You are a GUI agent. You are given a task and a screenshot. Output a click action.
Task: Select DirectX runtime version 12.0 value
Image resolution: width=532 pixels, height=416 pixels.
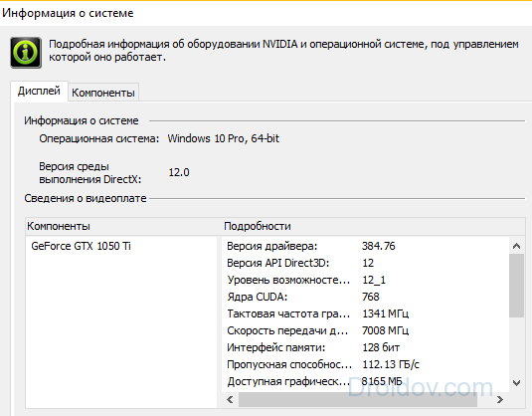pyautogui.click(x=179, y=172)
